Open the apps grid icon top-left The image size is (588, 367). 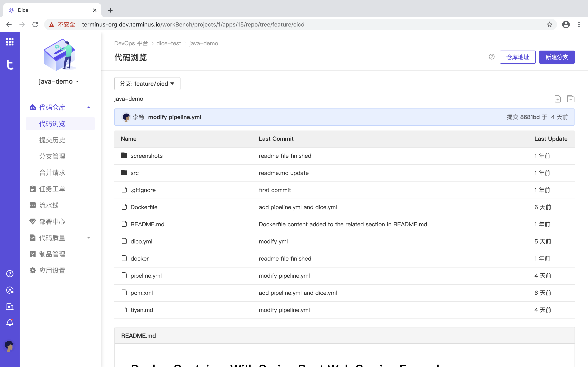click(10, 42)
